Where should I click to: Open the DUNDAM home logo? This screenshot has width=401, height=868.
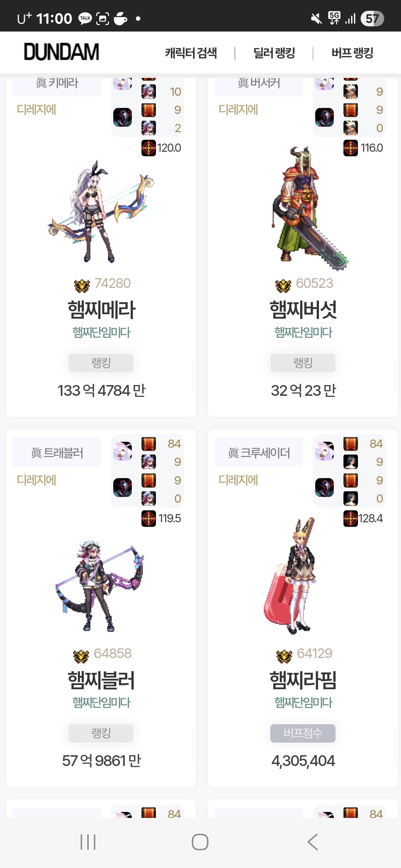tap(62, 52)
